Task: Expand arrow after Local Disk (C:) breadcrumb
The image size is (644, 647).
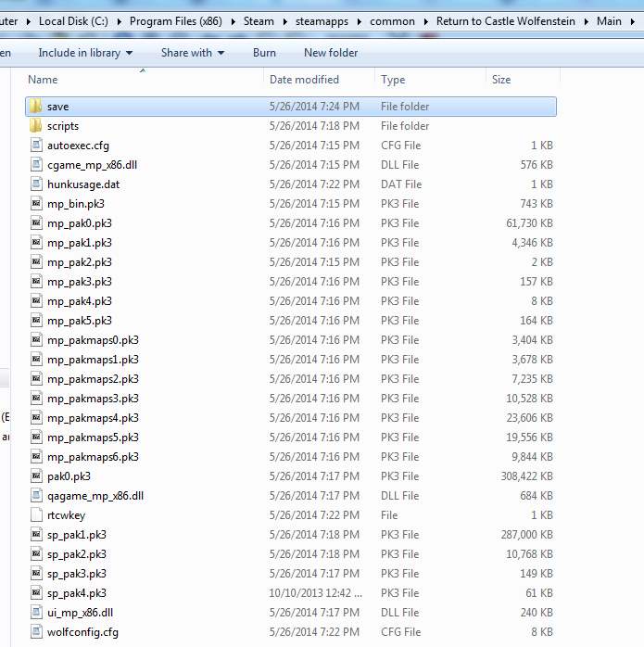Action: click(x=120, y=21)
